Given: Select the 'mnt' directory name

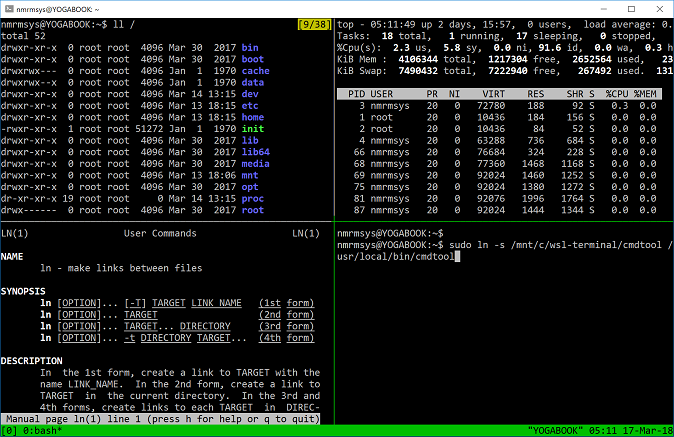Looking at the screenshot, I should click(x=250, y=175).
